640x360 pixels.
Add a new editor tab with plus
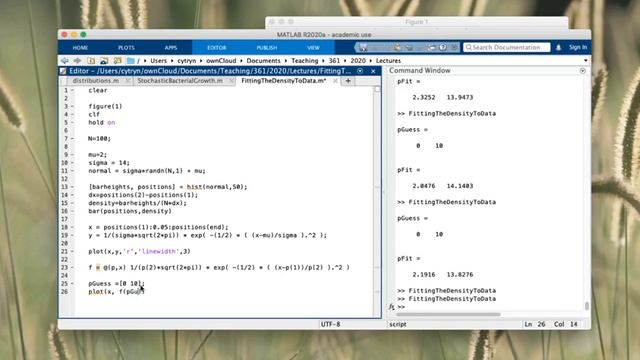click(348, 81)
